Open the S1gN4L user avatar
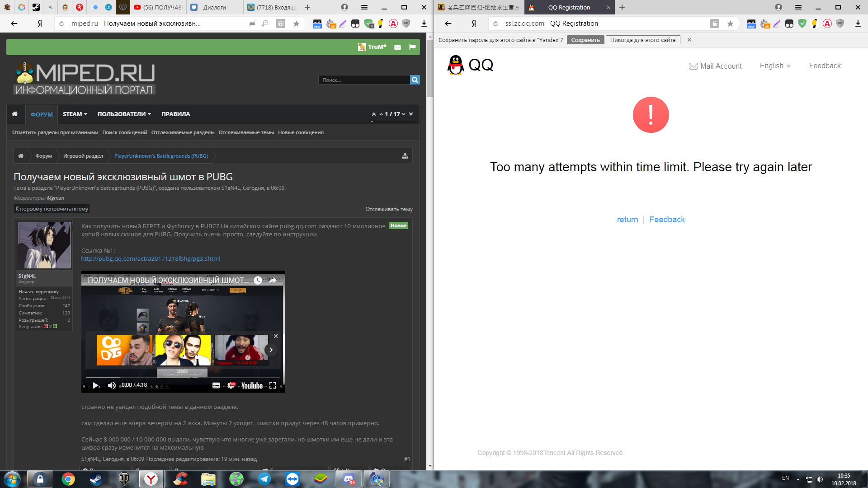868x488 pixels. click(44, 245)
